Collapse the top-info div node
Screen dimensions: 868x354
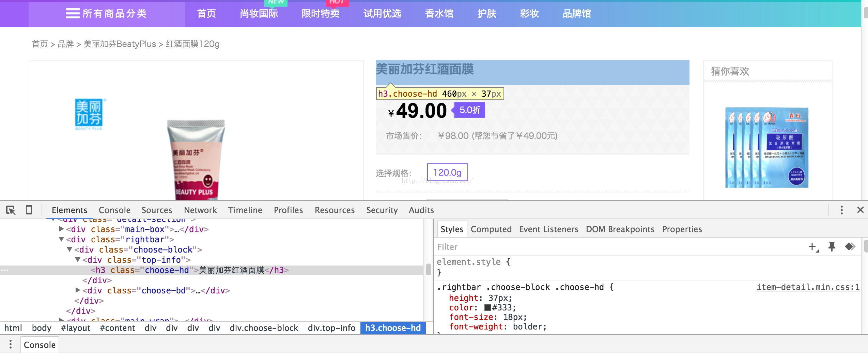click(x=78, y=260)
